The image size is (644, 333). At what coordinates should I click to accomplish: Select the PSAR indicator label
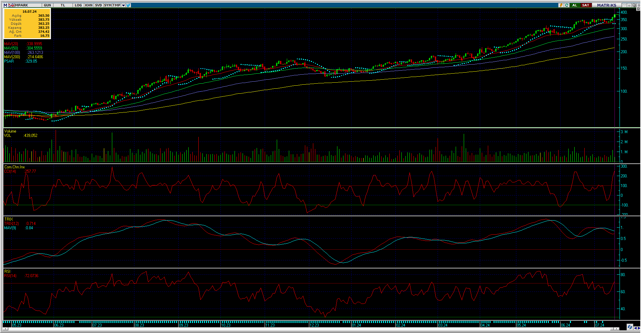[9, 61]
